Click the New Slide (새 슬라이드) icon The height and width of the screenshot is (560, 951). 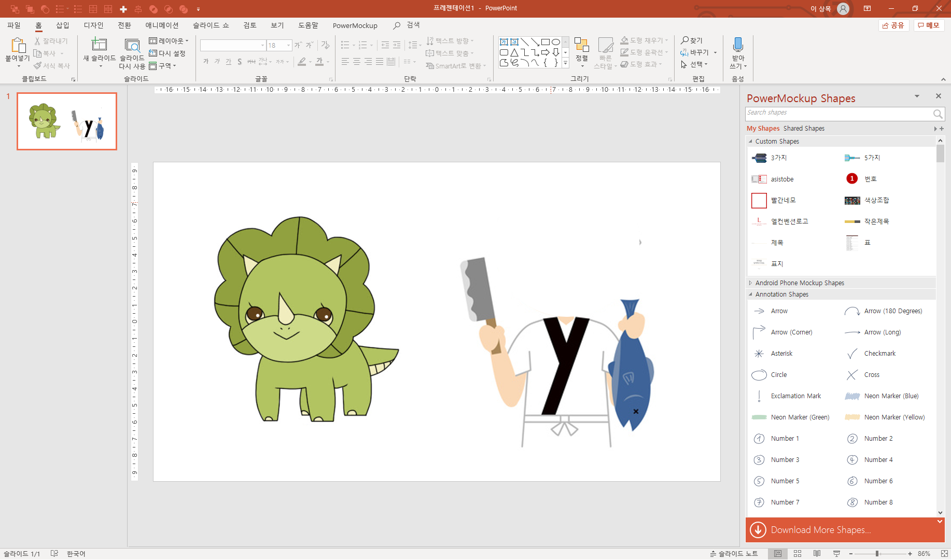pyautogui.click(x=99, y=45)
